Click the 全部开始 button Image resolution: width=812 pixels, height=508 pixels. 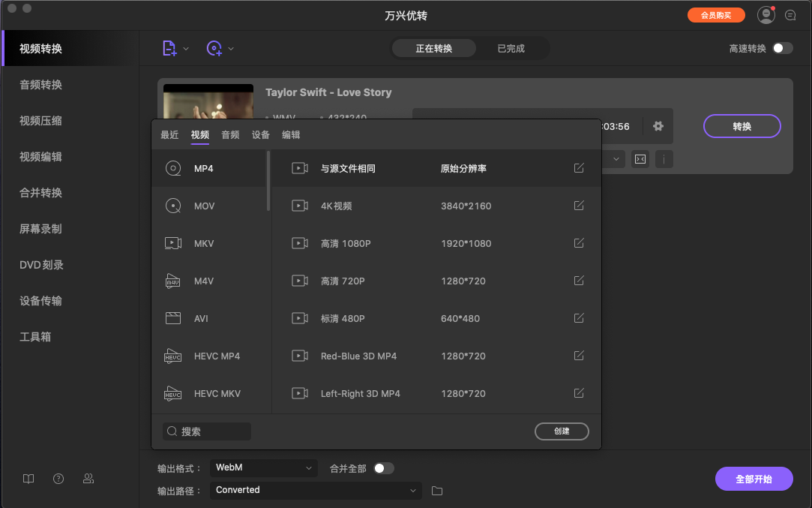[x=754, y=479]
